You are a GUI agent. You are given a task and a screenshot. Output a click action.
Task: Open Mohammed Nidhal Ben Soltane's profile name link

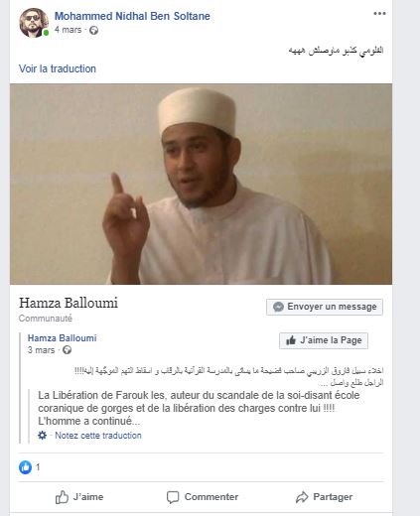(132, 16)
